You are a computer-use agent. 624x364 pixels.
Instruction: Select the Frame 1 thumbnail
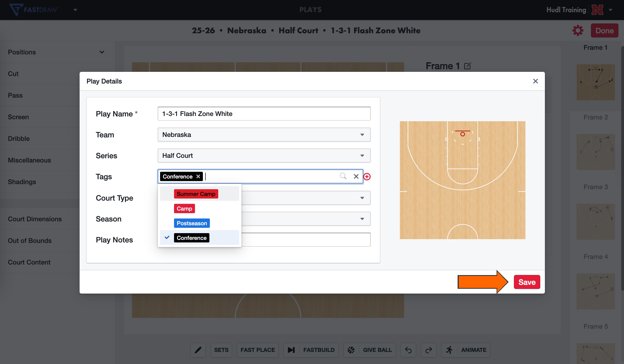click(596, 82)
